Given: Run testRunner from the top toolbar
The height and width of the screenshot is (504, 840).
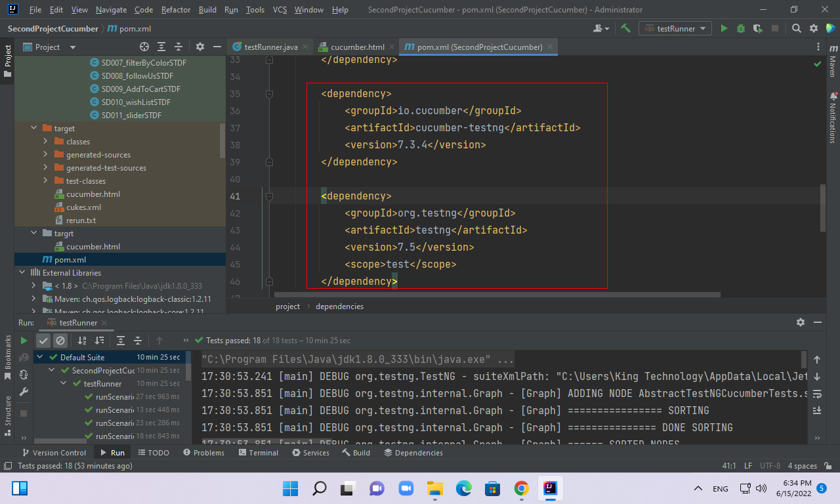Looking at the screenshot, I should (x=724, y=28).
